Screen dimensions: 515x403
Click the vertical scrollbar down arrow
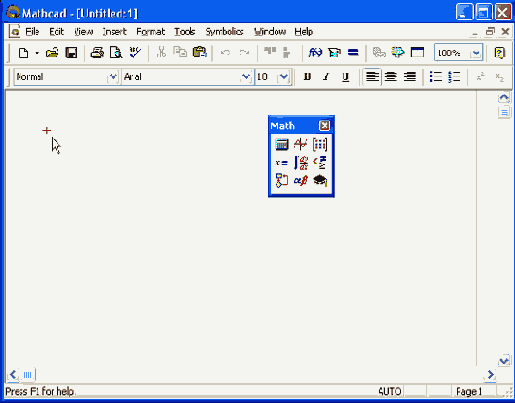tap(504, 361)
